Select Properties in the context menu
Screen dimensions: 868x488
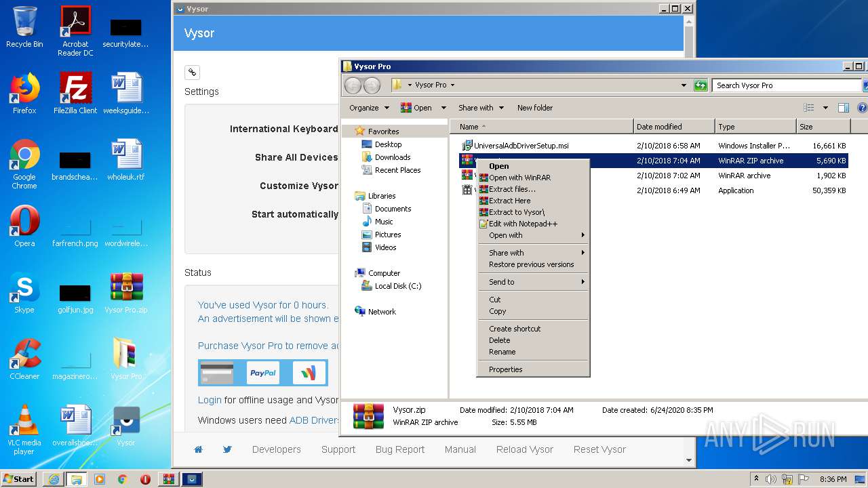[x=532, y=369]
